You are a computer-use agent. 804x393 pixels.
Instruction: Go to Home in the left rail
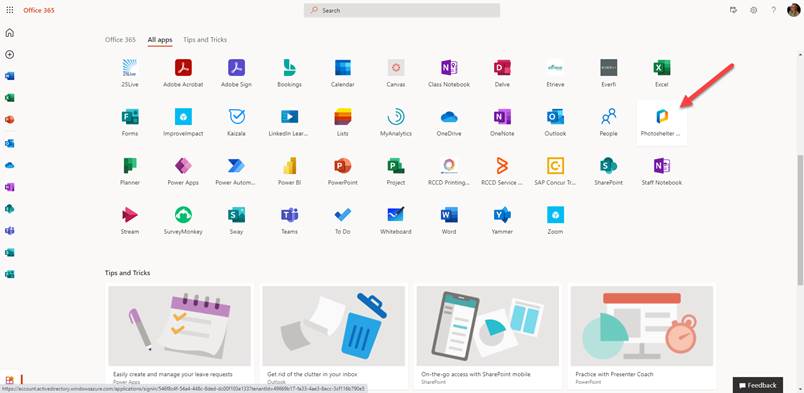pyautogui.click(x=9, y=33)
